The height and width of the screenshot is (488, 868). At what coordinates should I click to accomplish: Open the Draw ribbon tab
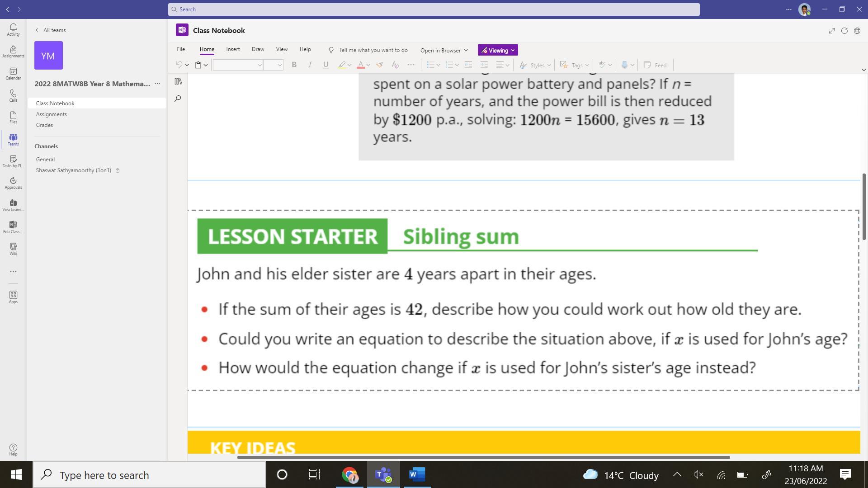coord(258,49)
